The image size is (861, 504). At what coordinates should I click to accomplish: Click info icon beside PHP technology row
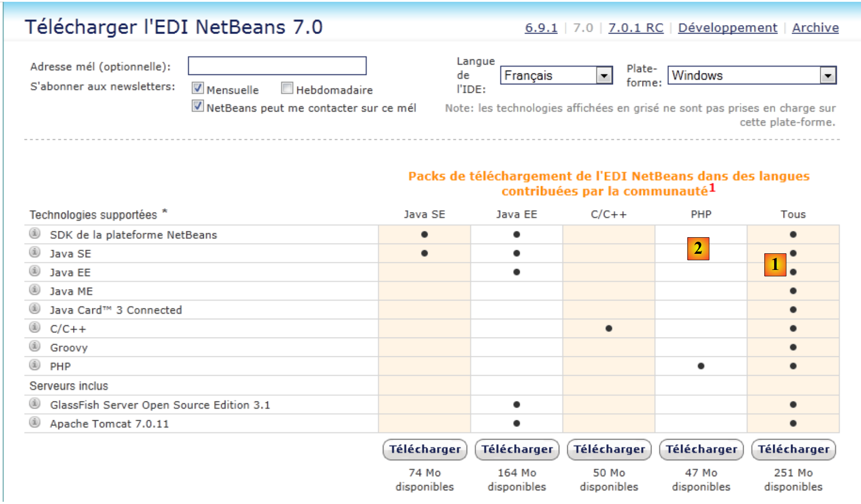tap(34, 365)
